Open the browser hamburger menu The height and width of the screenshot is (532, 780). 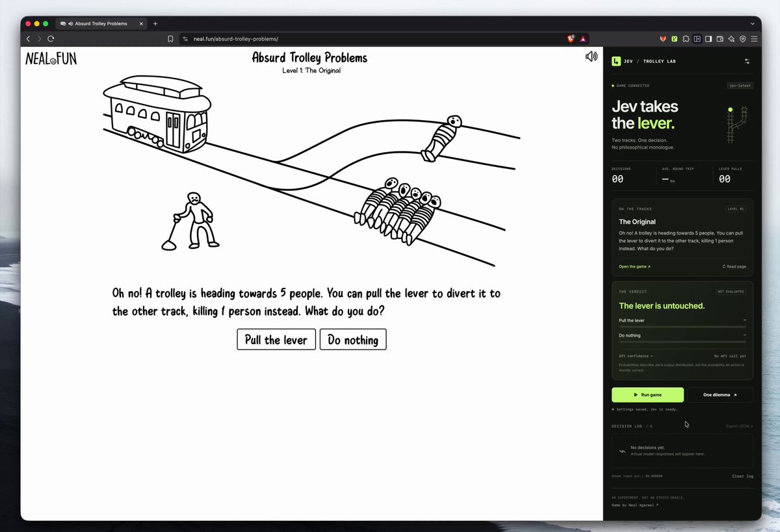(x=754, y=39)
